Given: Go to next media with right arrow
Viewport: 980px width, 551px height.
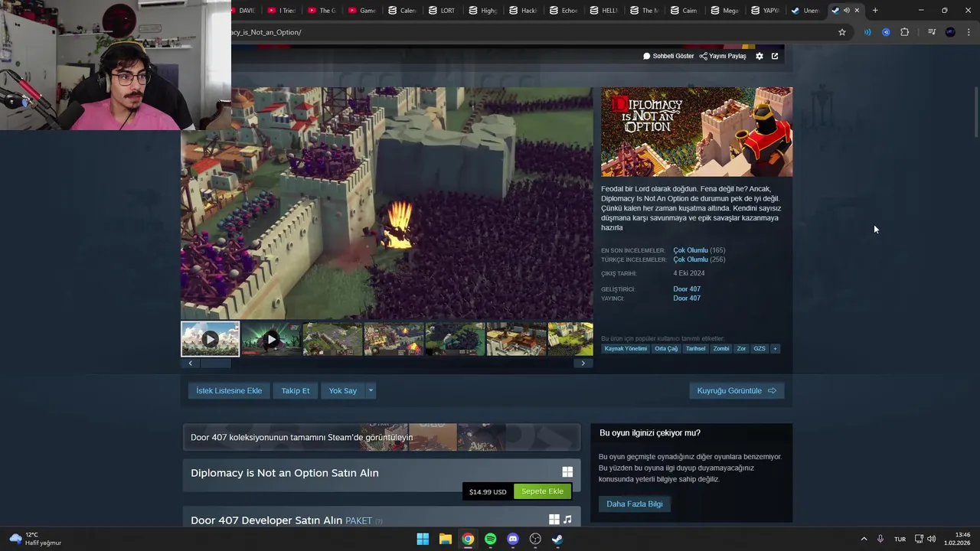Looking at the screenshot, I should [x=583, y=364].
